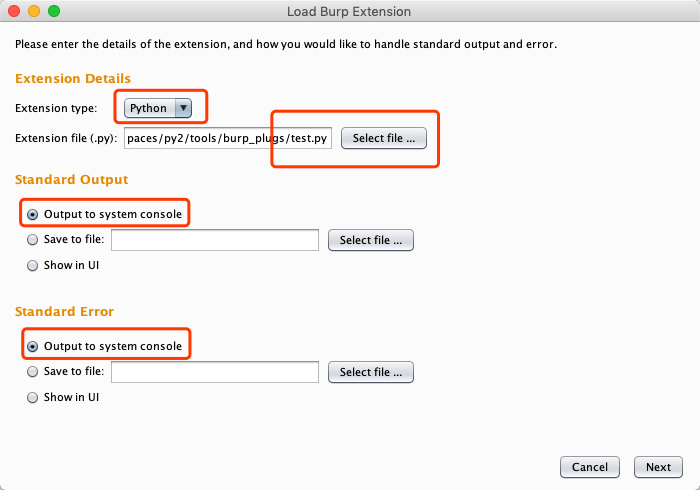Click the Python extension type combo box
The width and height of the screenshot is (700, 490).
click(x=158, y=108)
